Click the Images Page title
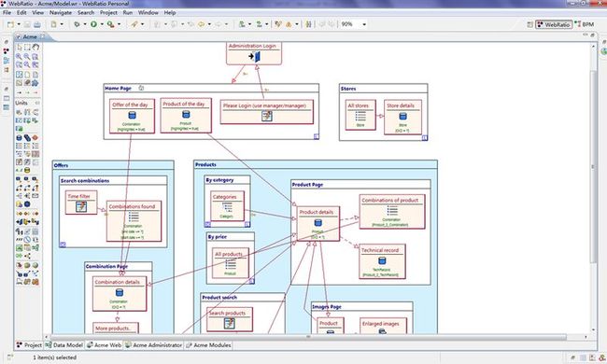 327,307
